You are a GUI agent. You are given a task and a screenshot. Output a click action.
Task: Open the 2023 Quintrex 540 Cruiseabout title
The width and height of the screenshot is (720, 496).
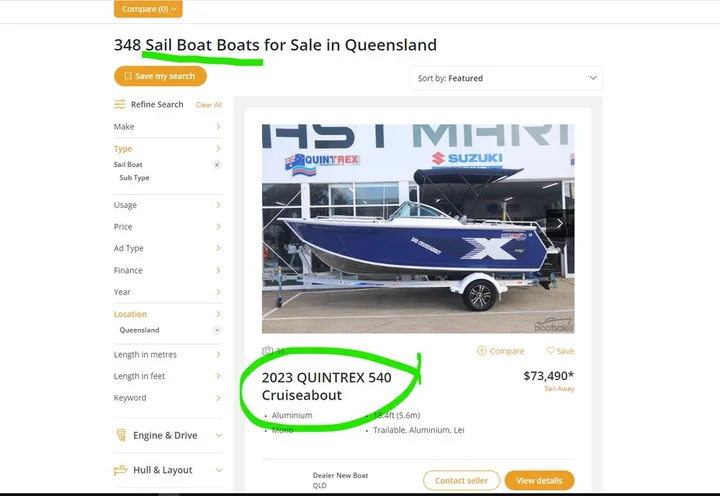point(326,386)
